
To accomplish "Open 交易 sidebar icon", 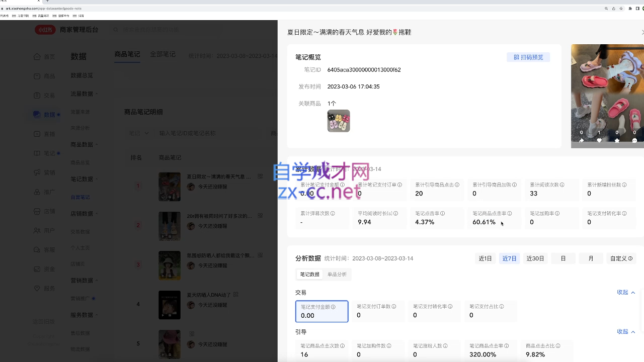I will (x=37, y=96).
